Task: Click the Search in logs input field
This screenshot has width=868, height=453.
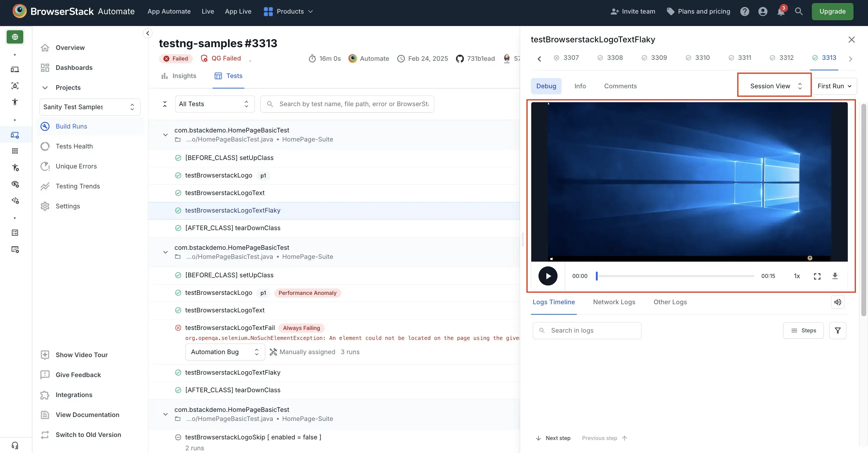Action: point(587,330)
